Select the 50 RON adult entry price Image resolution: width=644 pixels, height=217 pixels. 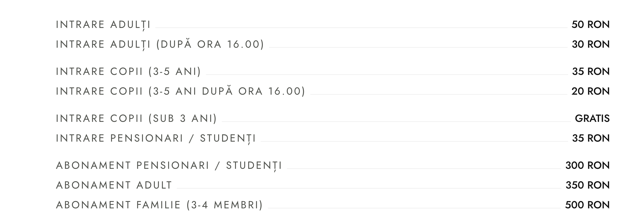click(590, 24)
